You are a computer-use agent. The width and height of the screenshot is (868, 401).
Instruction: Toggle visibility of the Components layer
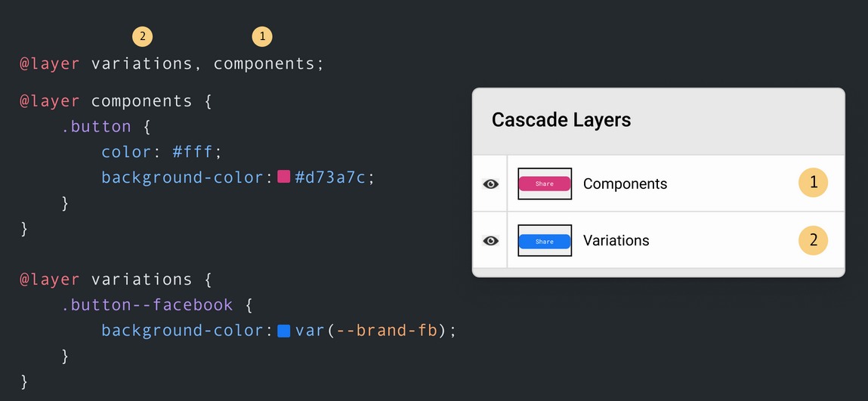coord(490,184)
